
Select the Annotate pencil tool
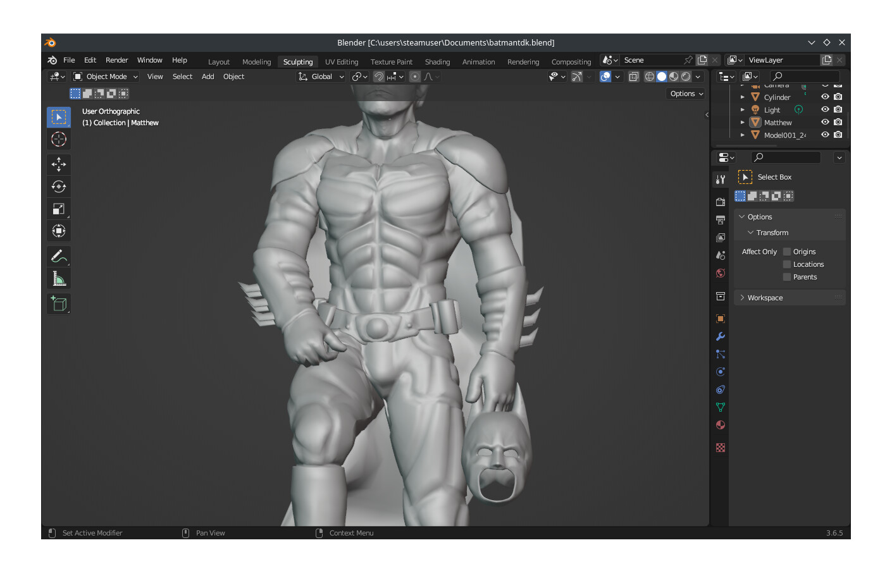[x=59, y=256]
